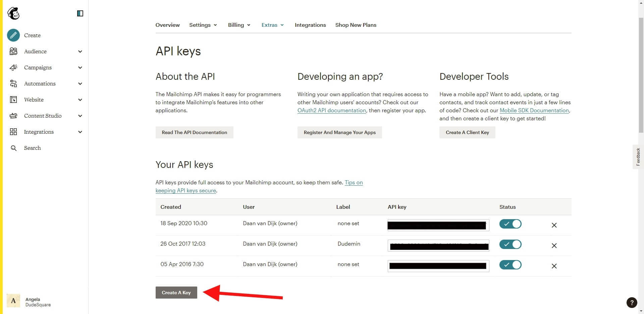This screenshot has height=314, width=644.
Task: Click the Content Studio icon
Action: point(13,116)
